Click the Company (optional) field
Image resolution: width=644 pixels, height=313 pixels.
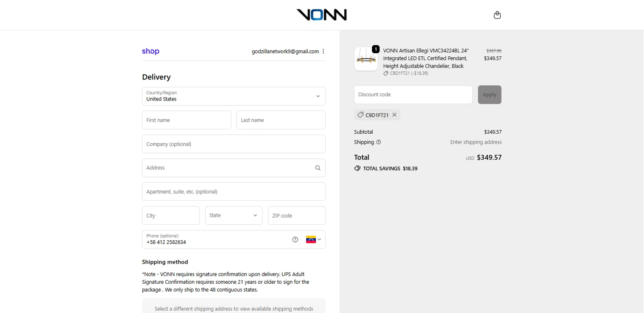click(x=234, y=144)
